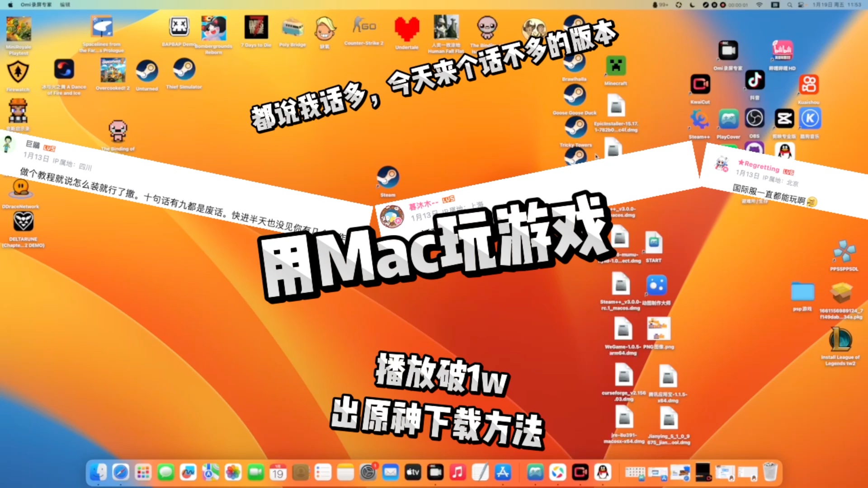Open the Thief Simulator Steam shortcut
Viewport: 868px width, 488px height.
coord(184,70)
